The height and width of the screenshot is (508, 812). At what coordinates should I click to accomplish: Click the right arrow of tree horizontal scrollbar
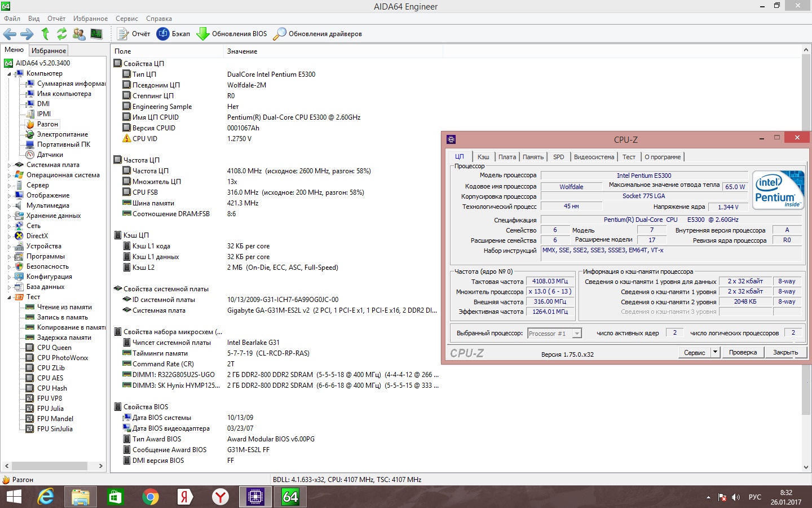click(x=101, y=466)
